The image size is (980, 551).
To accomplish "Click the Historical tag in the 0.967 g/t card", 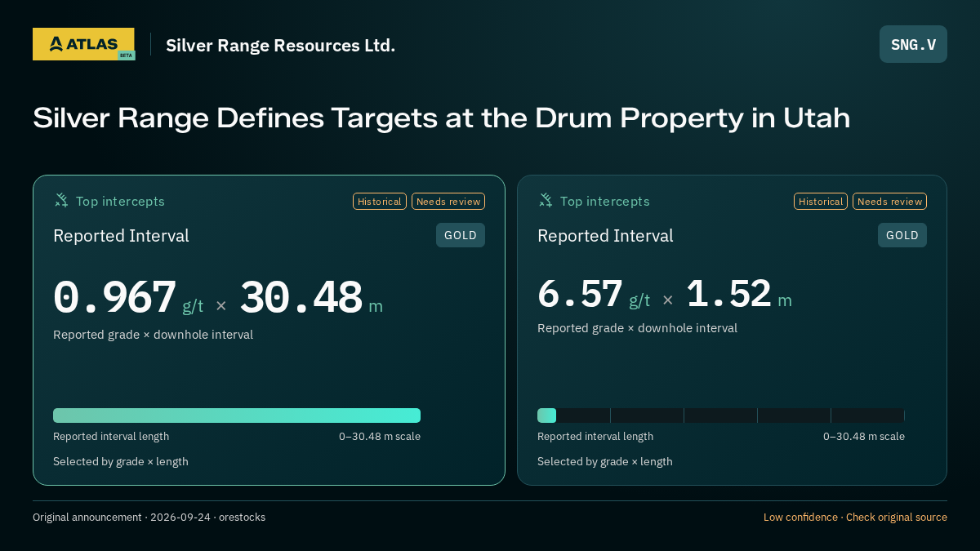I will [380, 201].
